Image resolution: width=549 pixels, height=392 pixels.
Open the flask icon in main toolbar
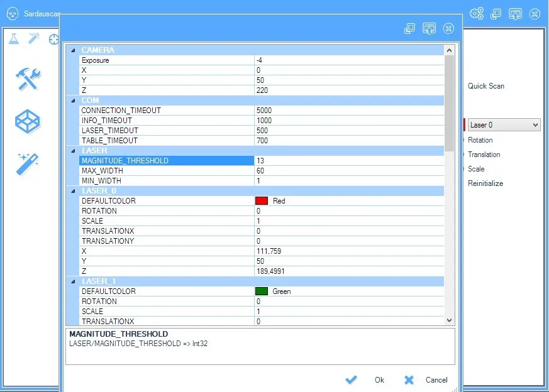14,38
